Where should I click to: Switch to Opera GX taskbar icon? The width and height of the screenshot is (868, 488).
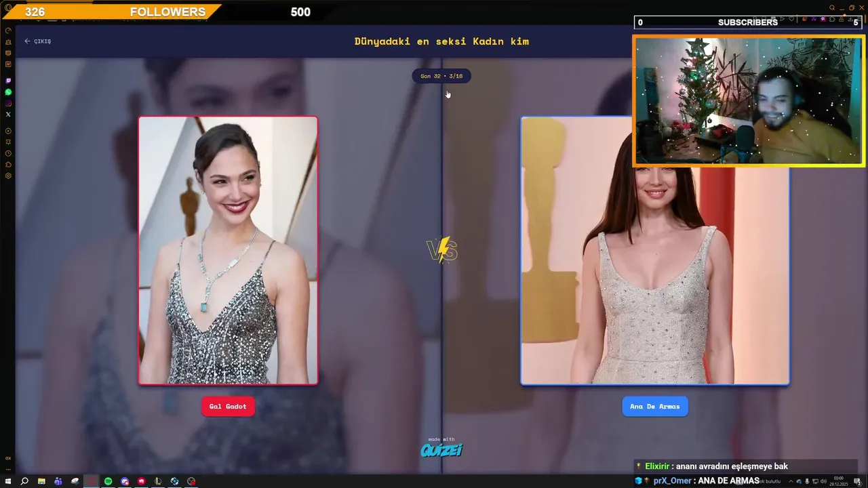click(92, 481)
